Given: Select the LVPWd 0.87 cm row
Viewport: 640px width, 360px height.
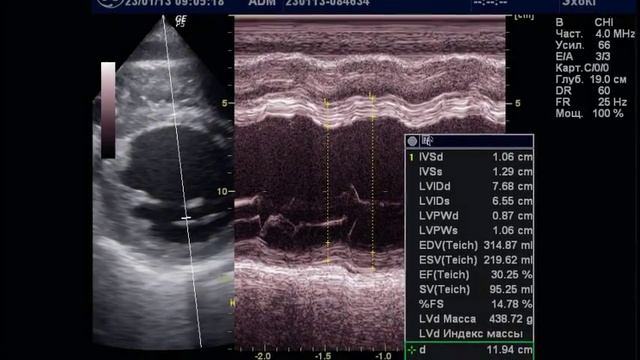Looking at the screenshot, I should 469,216.
